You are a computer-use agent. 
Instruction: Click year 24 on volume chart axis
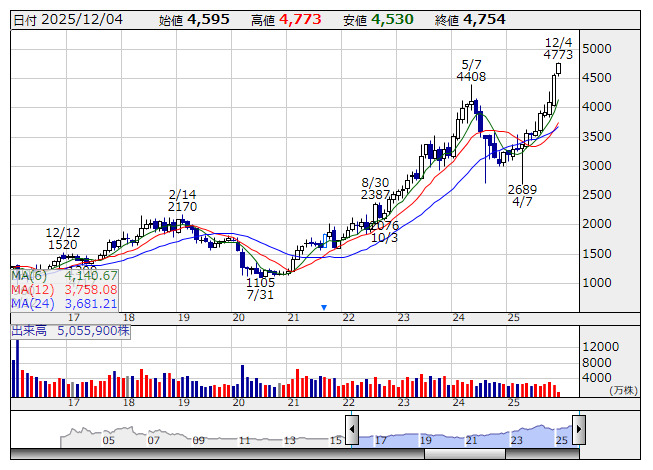click(x=459, y=403)
